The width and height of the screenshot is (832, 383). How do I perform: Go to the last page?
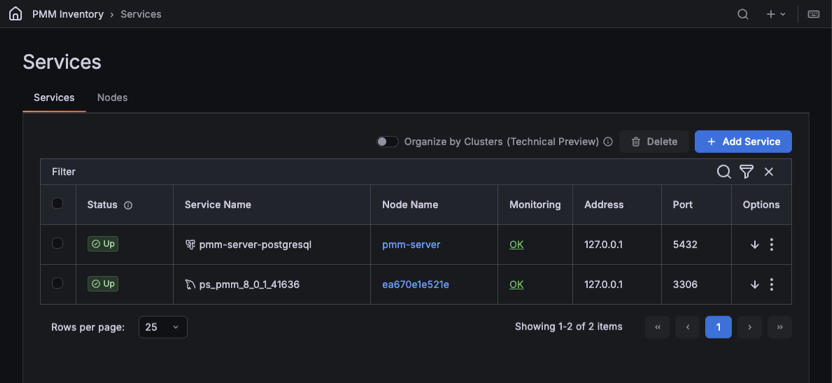tap(780, 327)
